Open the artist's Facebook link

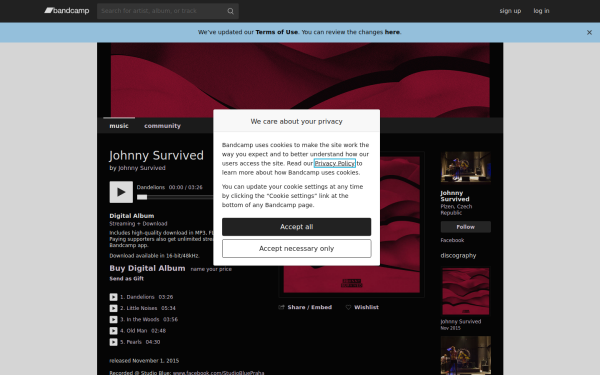pyautogui.click(x=452, y=240)
